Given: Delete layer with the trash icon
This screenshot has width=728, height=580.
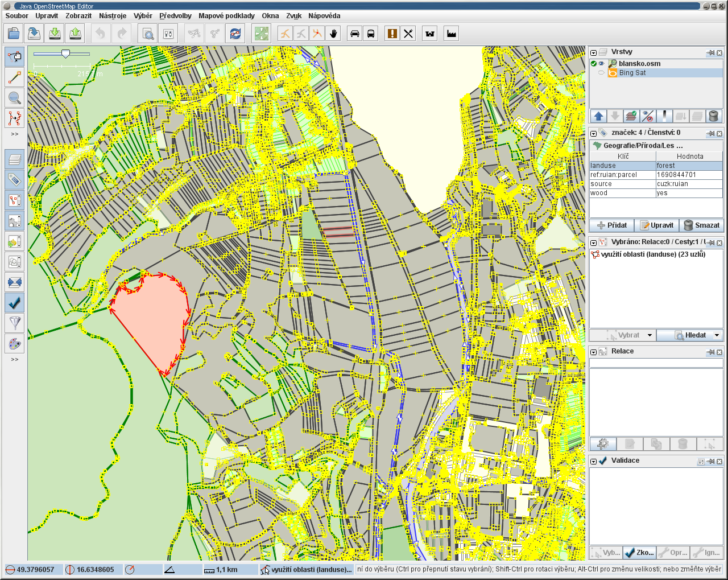Looking at the screenshot, I should pyautogui.click(x=713, y=116).
